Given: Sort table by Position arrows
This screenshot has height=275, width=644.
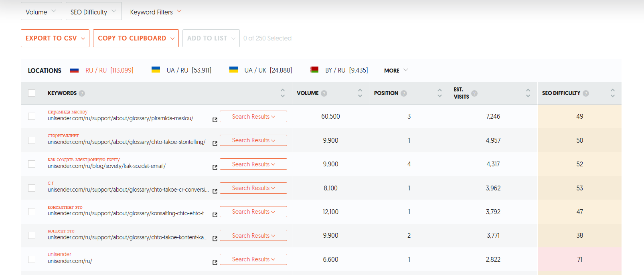Looking at the screenshot, I should coord(439,93).
